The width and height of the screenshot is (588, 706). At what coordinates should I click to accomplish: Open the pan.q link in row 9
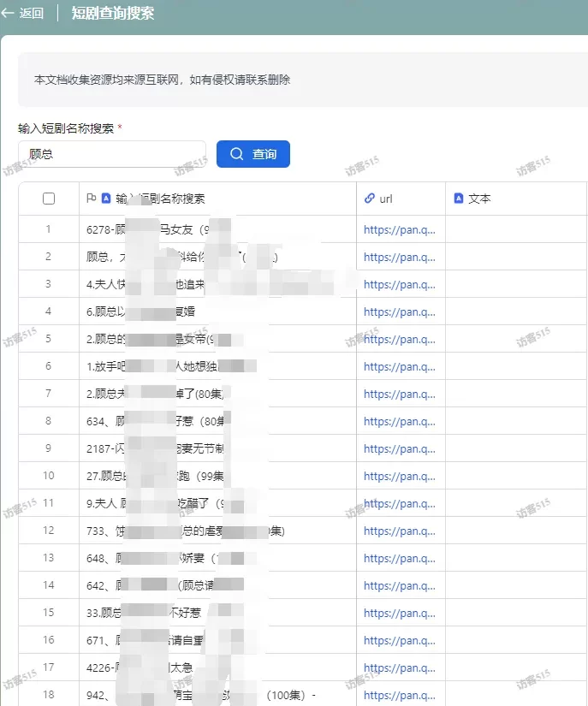[400, 449]
